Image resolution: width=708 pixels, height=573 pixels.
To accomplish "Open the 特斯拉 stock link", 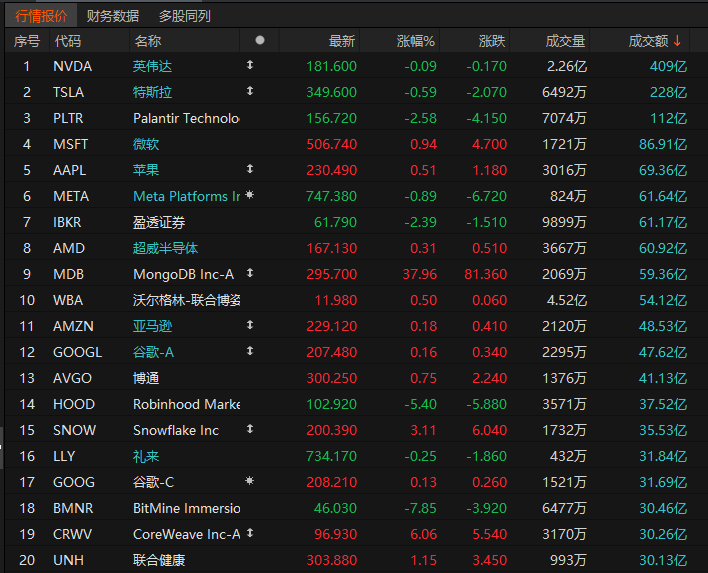I will [152, 93].
